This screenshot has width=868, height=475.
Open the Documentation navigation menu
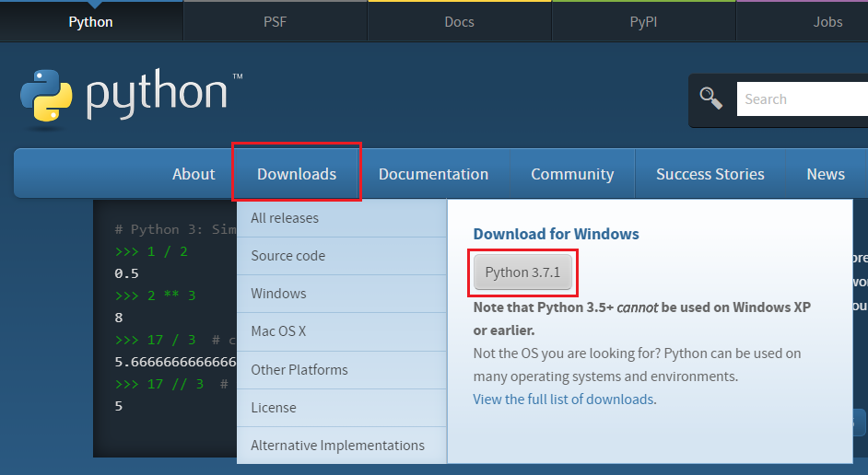click(433, 174)
